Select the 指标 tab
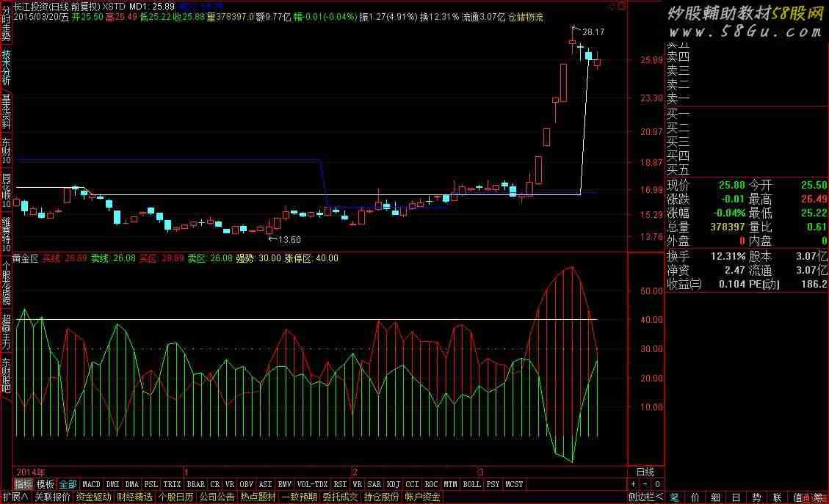Screen dimensions: 829x504 pos(23,484)
